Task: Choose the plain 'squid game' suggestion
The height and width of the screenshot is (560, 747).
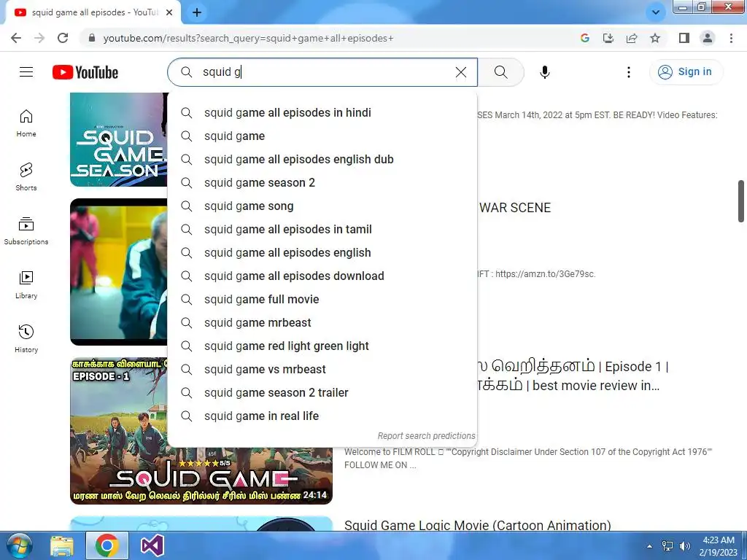Action: [322, 136]
